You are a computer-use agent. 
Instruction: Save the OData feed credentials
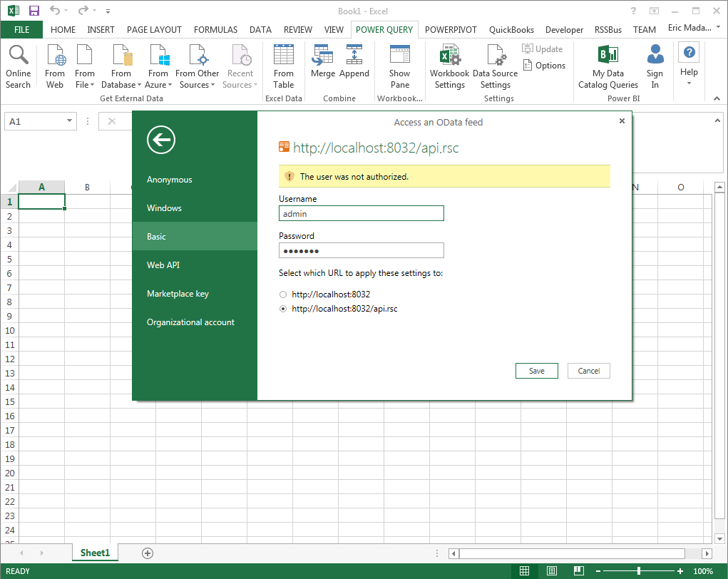(536, 370)
